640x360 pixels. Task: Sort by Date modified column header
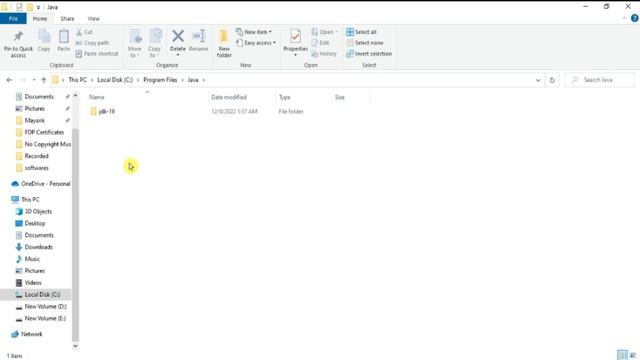tap(229, 97)
